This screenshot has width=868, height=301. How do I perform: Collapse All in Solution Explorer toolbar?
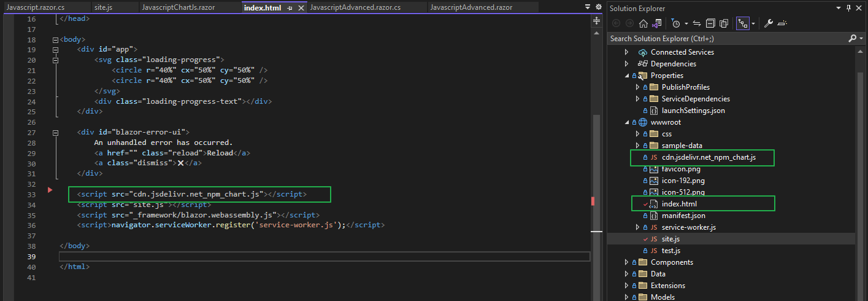pos(710,23)
